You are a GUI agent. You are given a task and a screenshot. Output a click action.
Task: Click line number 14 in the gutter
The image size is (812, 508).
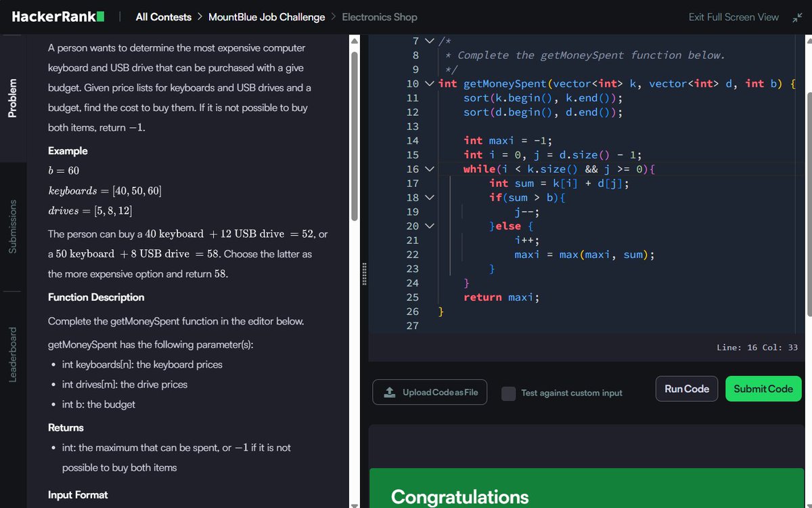coord(412,140)
